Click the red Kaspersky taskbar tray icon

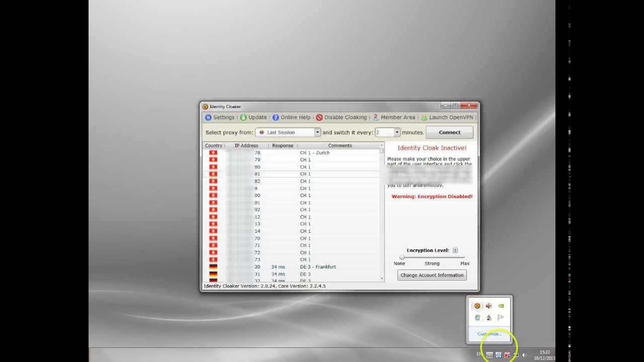[x=507, y=355]
